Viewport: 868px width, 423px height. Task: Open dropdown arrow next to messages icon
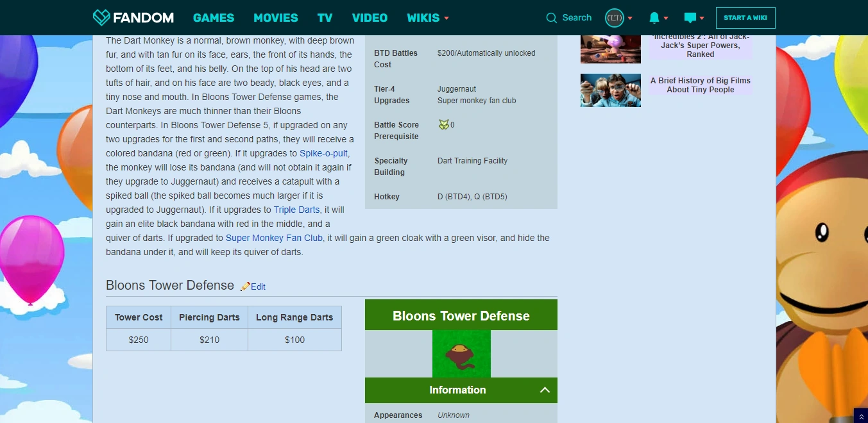coord(702,18)
